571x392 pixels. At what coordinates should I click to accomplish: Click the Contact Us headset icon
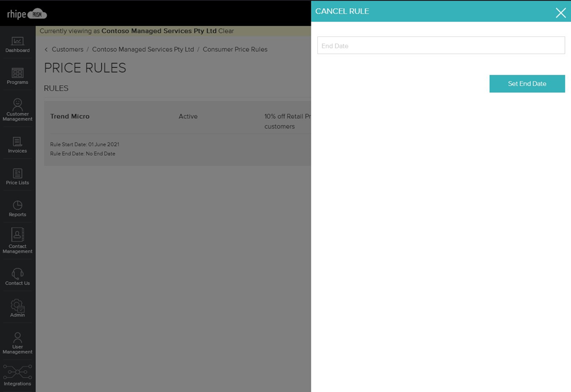click(x=18, y=274)
